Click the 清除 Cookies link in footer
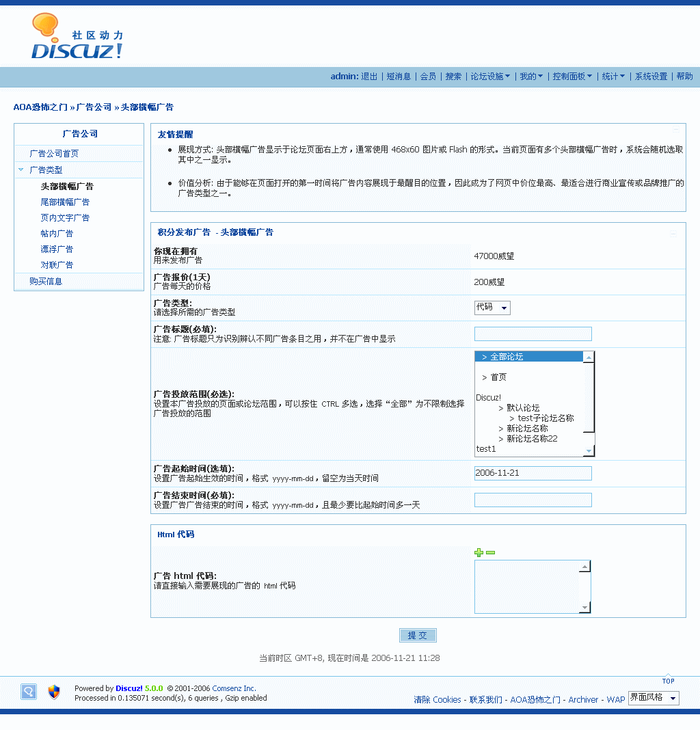The width and height of the screenshot is (700, 730). (437, 700)
